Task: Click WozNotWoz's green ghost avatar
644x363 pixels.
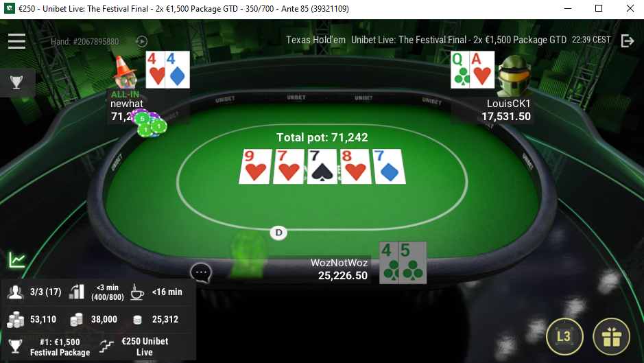Action: [247, 254]
